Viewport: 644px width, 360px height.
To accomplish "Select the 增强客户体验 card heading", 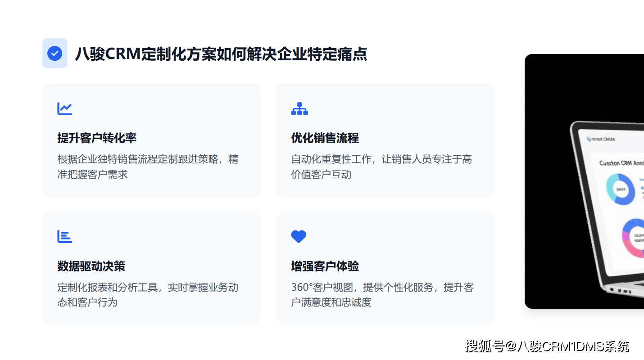I will point(325,266).
